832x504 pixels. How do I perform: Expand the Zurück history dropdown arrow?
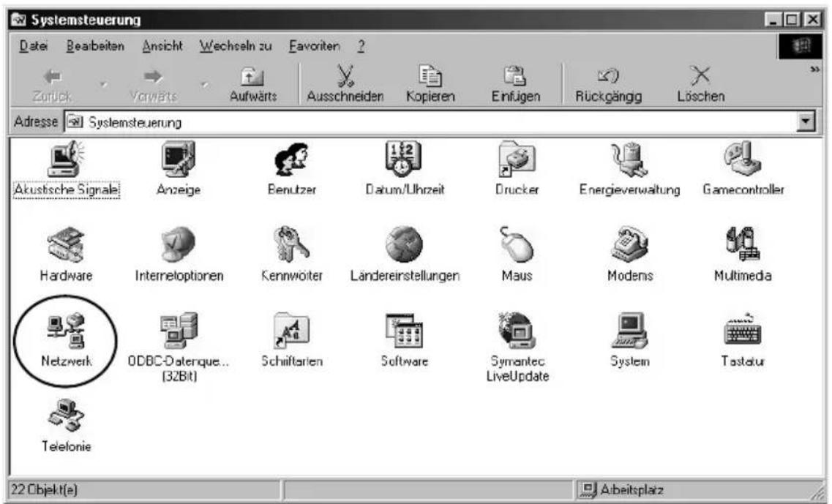click(103, 84)
